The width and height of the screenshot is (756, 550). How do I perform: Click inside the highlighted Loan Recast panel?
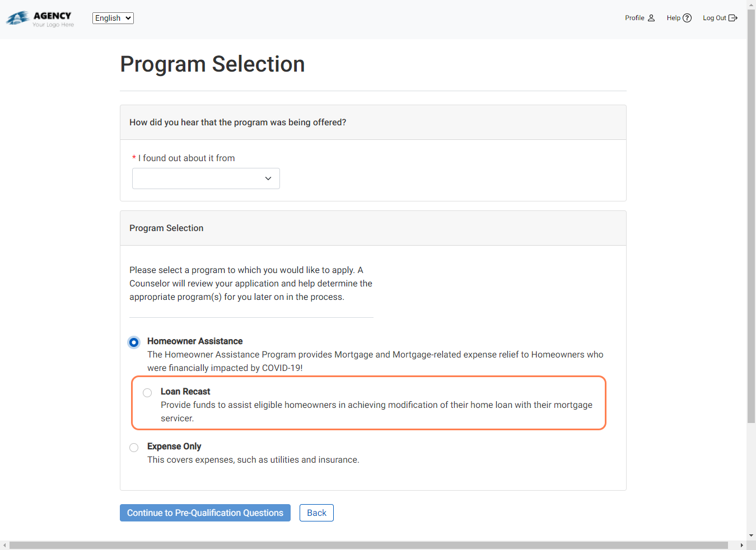point(368,403)
